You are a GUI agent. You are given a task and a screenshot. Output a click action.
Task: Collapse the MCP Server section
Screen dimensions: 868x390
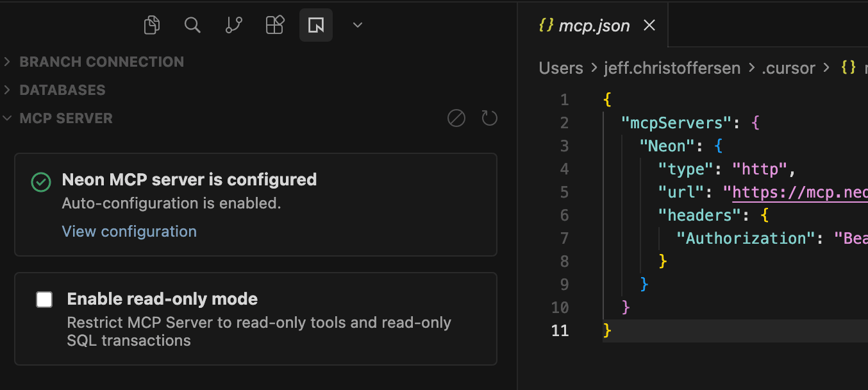(65, 118)
